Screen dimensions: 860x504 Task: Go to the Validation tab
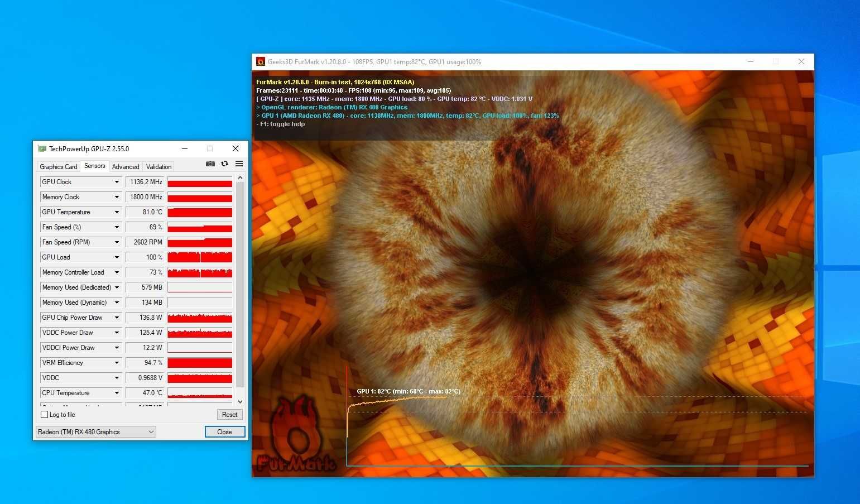(158, 167)
